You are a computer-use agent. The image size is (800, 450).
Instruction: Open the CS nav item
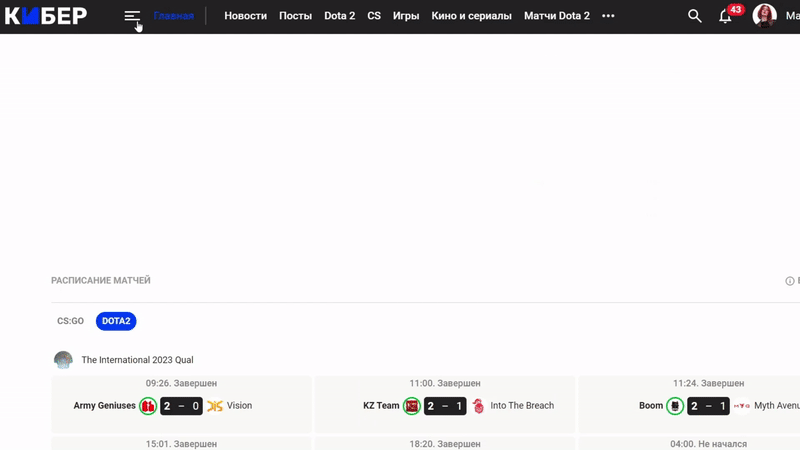374,16
